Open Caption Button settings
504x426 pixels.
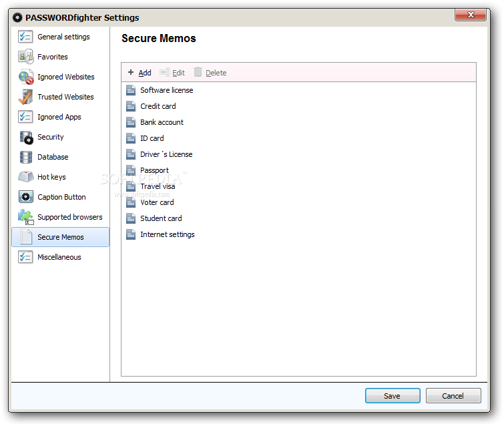click(61, 197)
